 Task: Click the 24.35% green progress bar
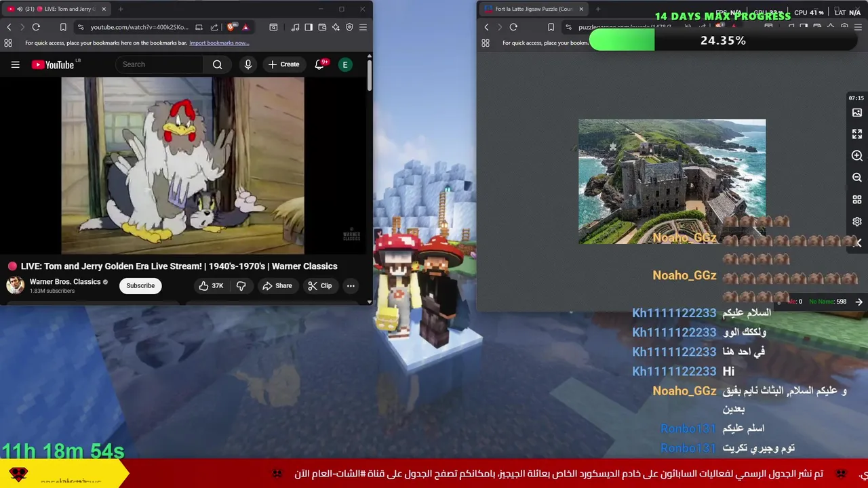pyautogui.click(x=622, y=41)
